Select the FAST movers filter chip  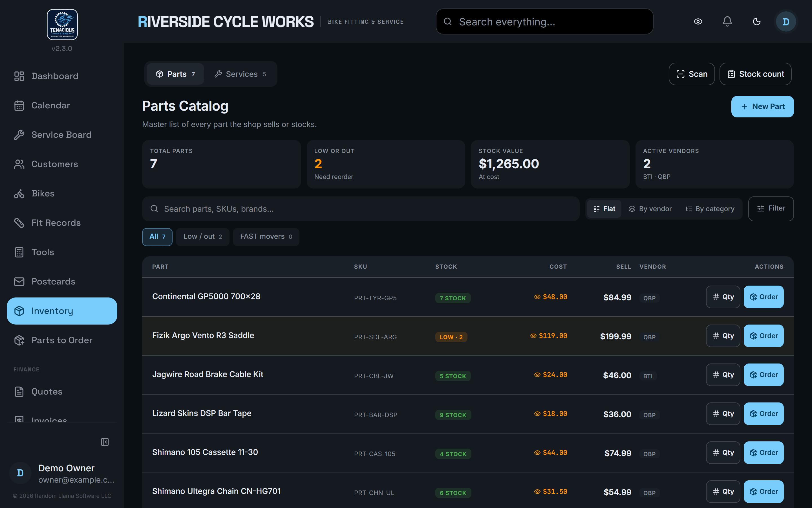tap(266, 237)
